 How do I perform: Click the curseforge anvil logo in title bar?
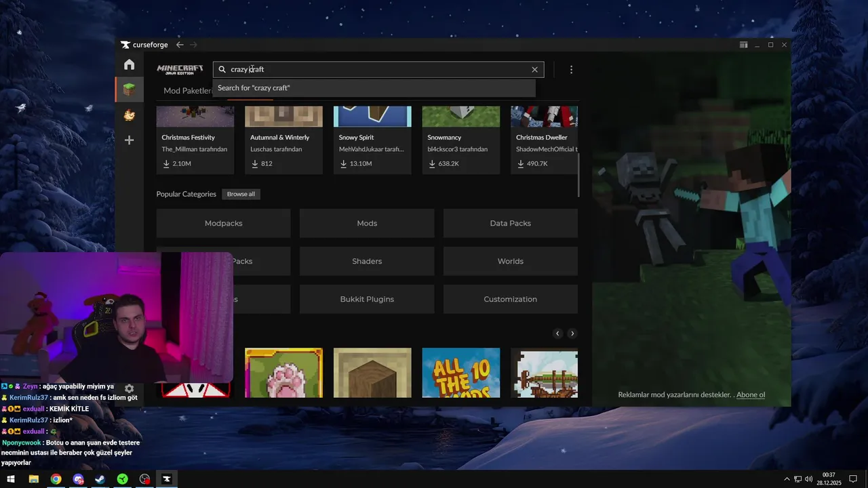[125, 45]
